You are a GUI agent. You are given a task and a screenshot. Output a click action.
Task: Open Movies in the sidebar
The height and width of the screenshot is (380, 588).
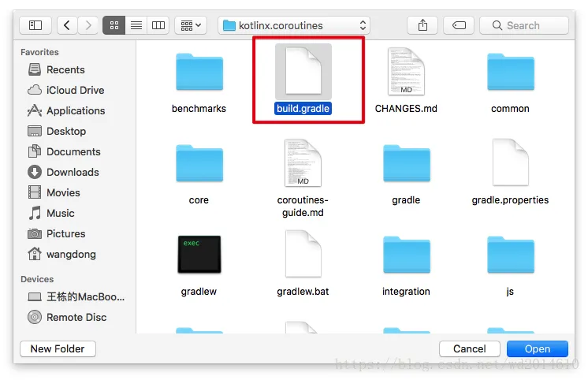tap(54, 192)
